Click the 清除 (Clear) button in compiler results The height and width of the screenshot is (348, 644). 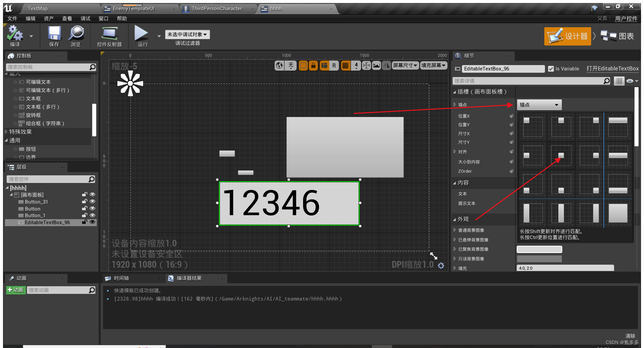point(630,336)
